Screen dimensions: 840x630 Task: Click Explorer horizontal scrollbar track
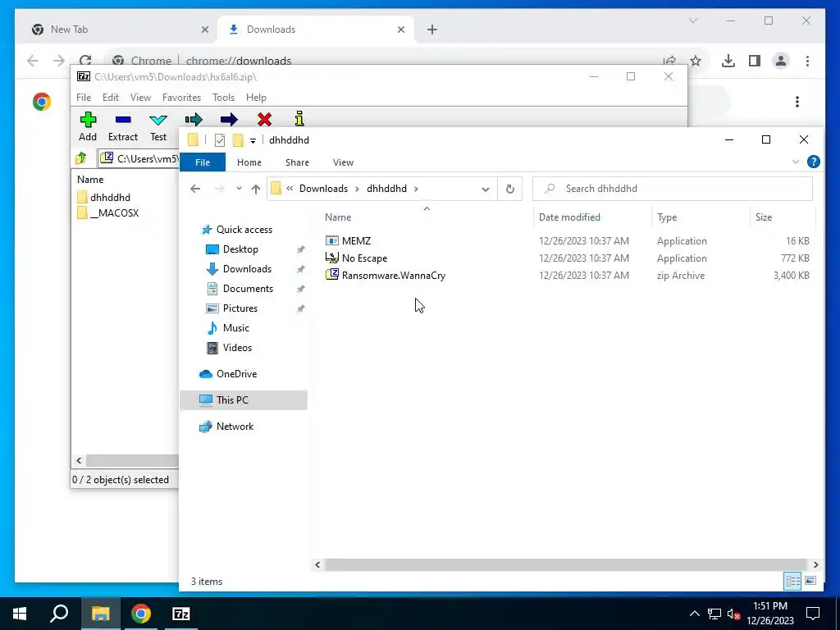click(x=565, y=564)
